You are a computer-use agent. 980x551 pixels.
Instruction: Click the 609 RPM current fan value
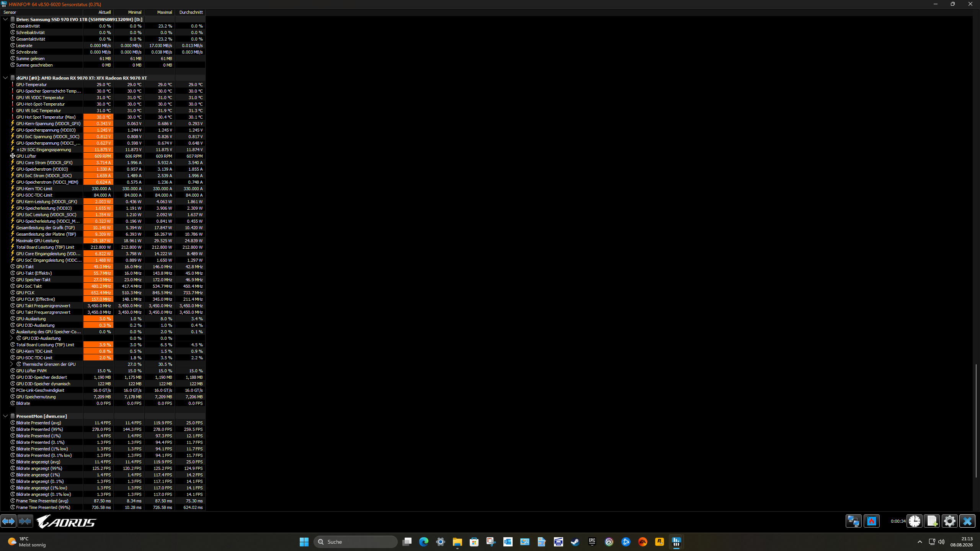(98, 156)
